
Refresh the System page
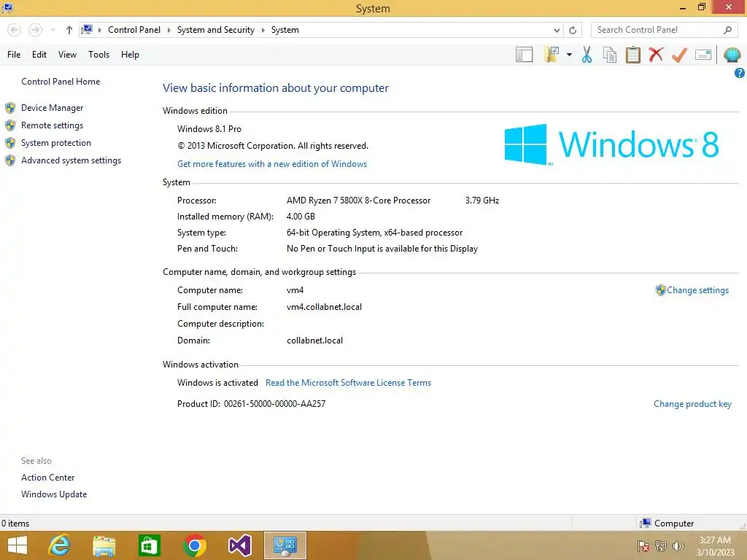[x=573, y=30]
